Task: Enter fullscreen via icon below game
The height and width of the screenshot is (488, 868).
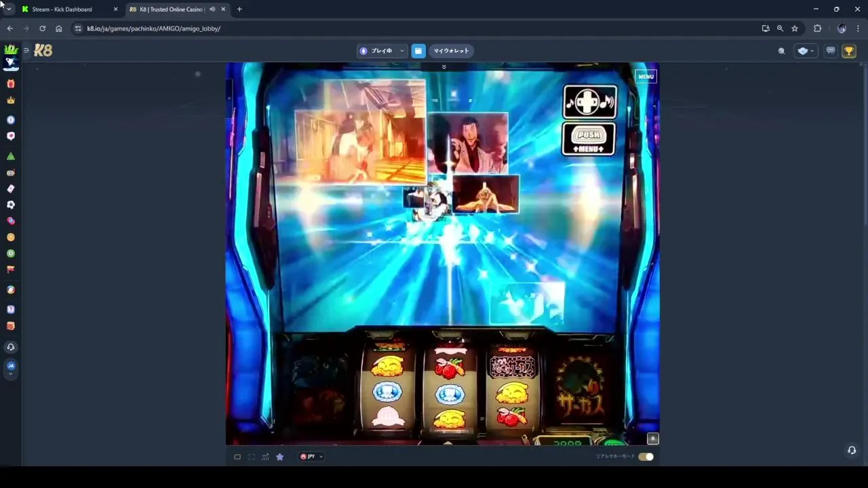Action: [x=252, y=457]
